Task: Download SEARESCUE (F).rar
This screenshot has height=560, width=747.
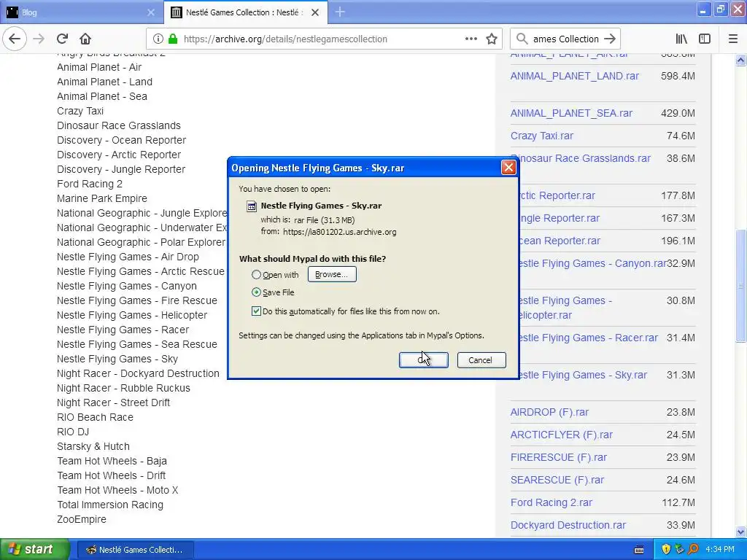Action: pos(557,480)
